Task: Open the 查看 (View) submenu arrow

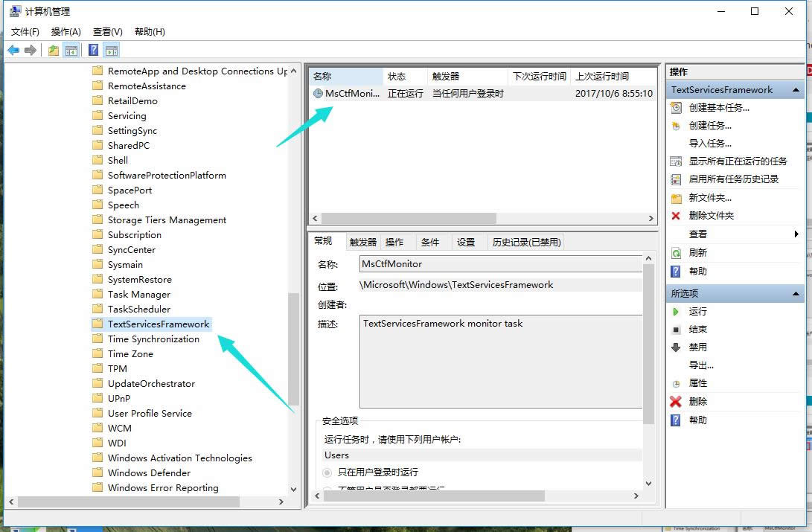Action: point(796,234)
